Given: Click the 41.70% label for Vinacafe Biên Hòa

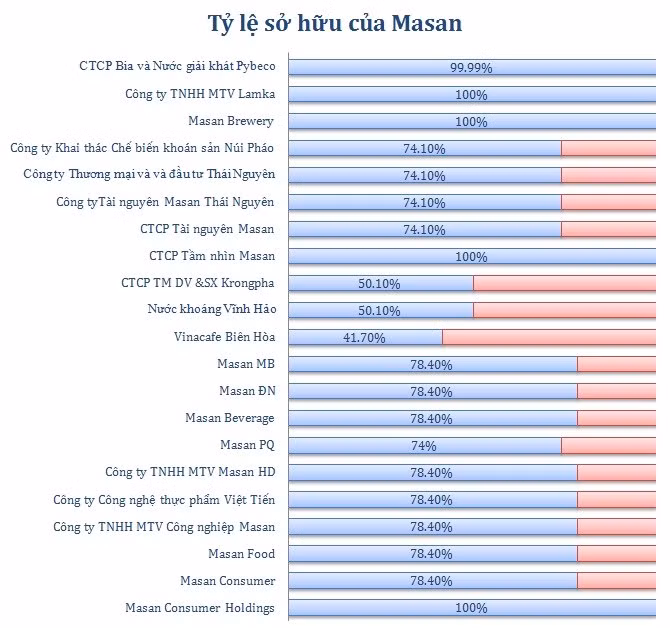Looking at the screenshot, I should point(364,338).
